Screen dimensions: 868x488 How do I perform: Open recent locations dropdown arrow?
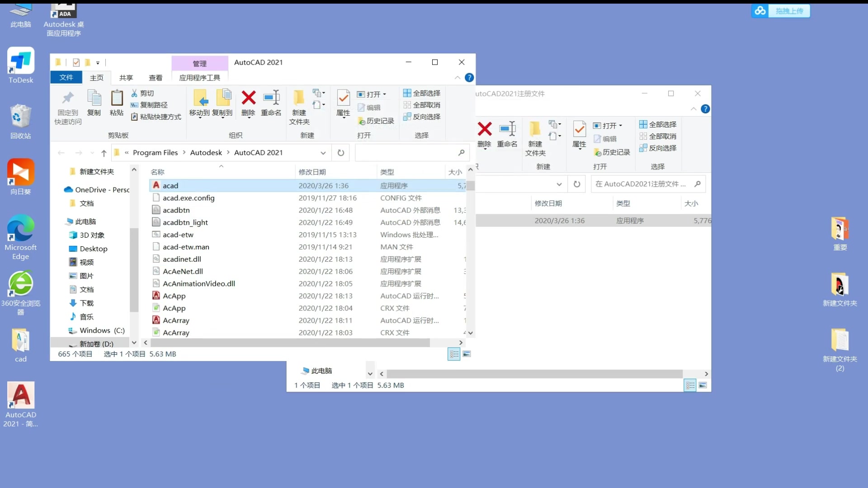pos(92,153)
